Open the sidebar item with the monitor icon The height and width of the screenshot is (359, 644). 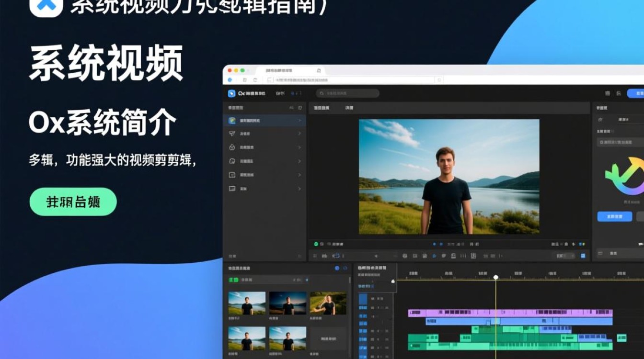coord(264,189)
